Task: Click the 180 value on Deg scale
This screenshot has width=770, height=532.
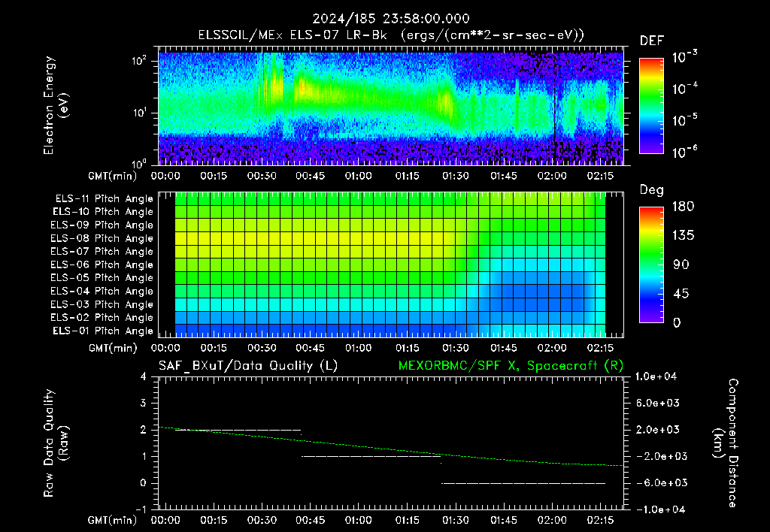Action: click(683, 206)
